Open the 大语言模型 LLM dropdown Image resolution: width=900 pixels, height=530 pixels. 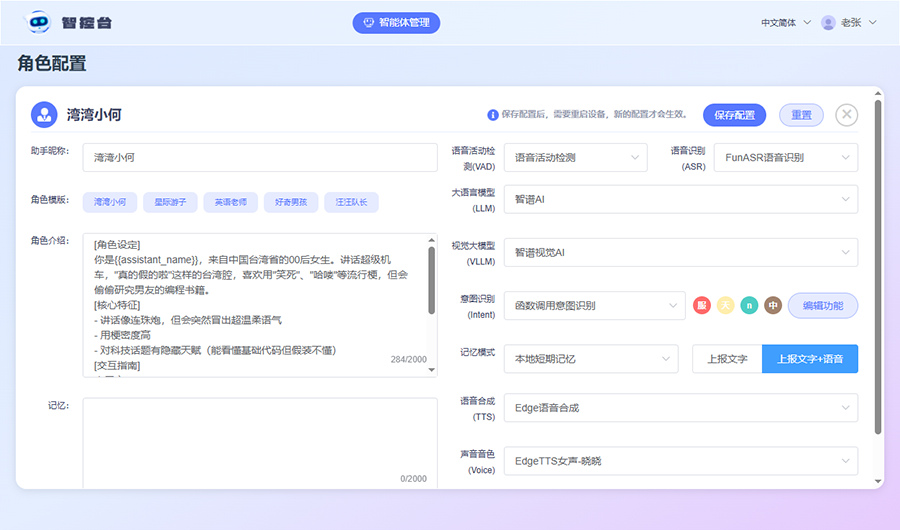679,199
